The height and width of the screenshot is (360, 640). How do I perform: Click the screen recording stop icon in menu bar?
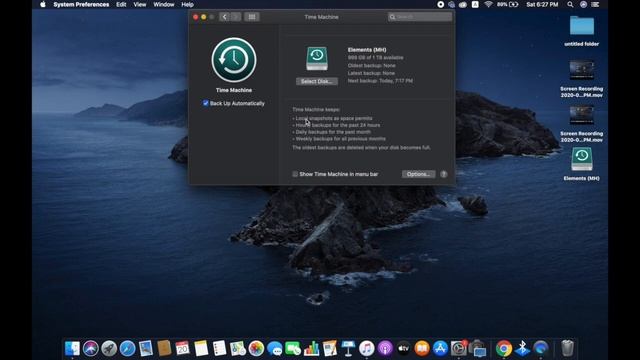tap(440, 4)
